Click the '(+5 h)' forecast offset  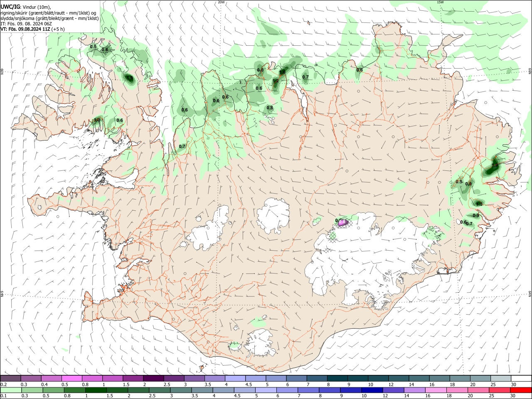pyautogui.click(x=59, y=29)
